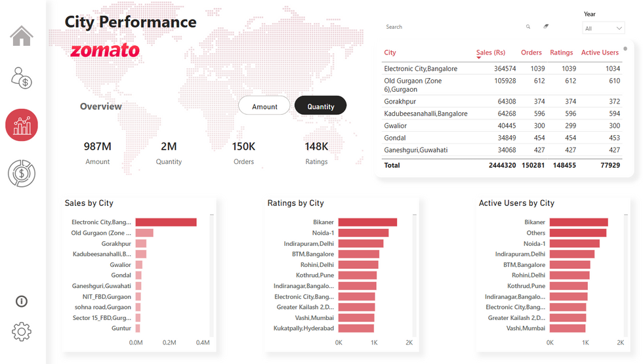Open the customer spending page icon
643x364 pixels.
click(x=21, y=78)
